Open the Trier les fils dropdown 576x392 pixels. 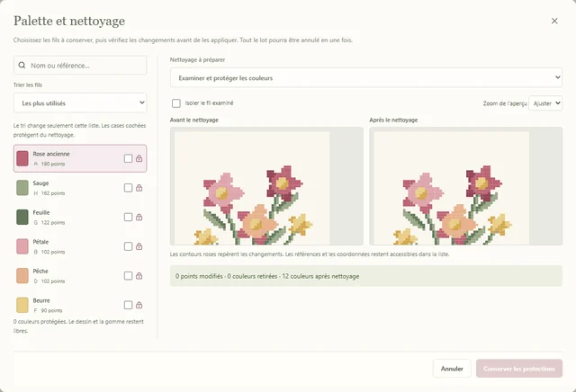pyautogui.click(x=80, y=103)
